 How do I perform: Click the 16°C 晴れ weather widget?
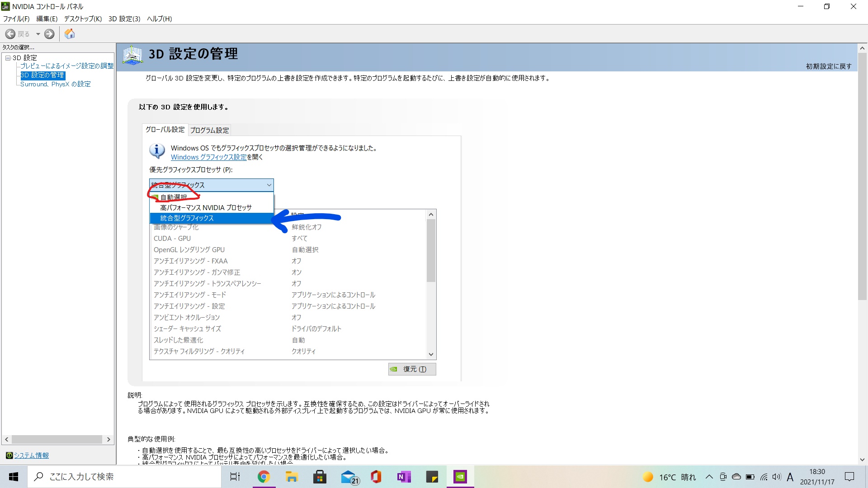tap(669, 477)
